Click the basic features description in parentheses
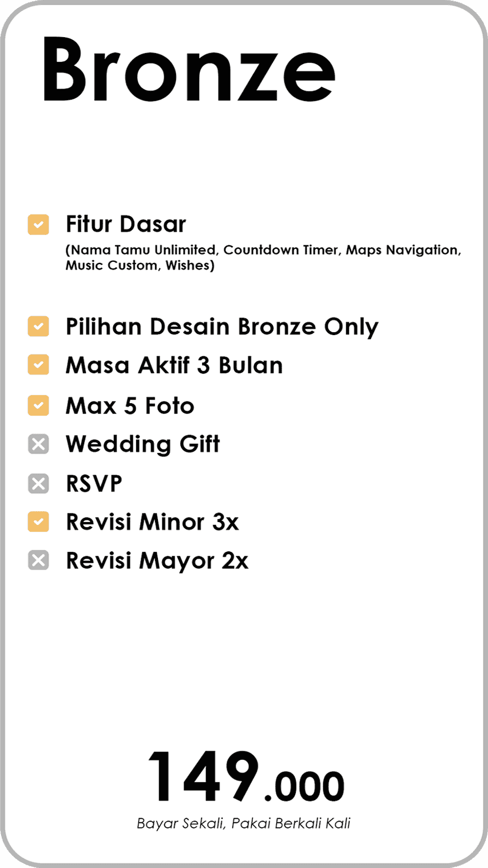 pyautogui.click(x=263, y=258)
